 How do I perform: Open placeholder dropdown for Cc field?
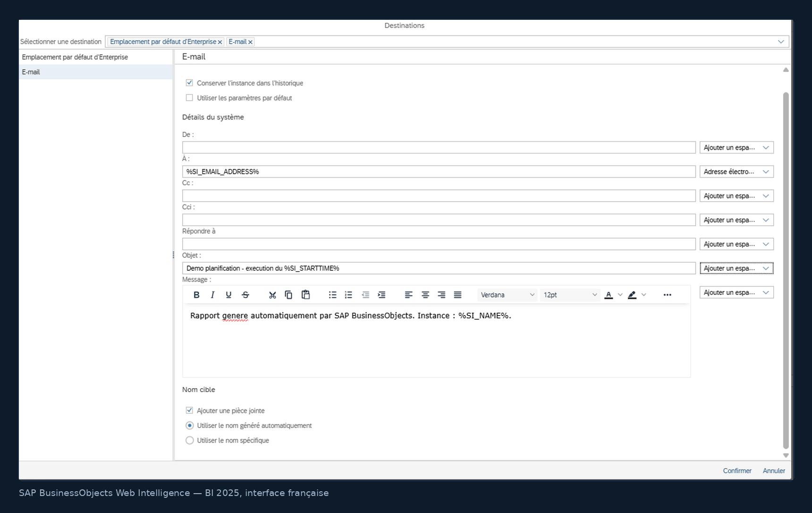click(x=736, y=196)
